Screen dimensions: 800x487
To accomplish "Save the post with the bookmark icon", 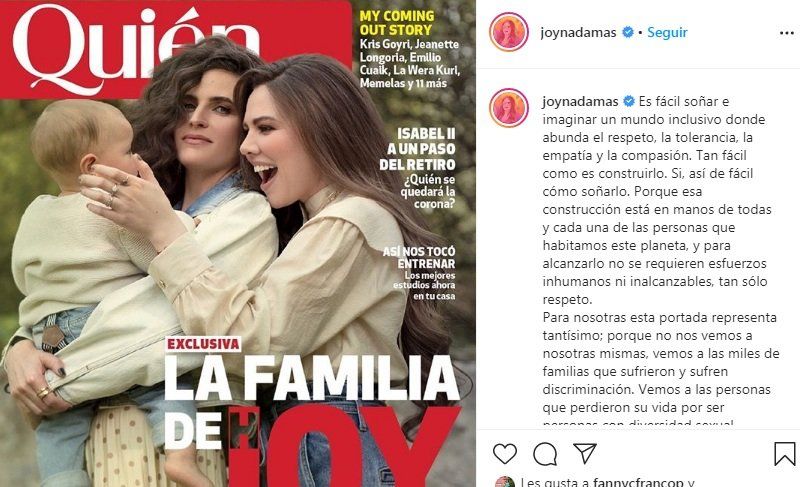I will point(785,453).
